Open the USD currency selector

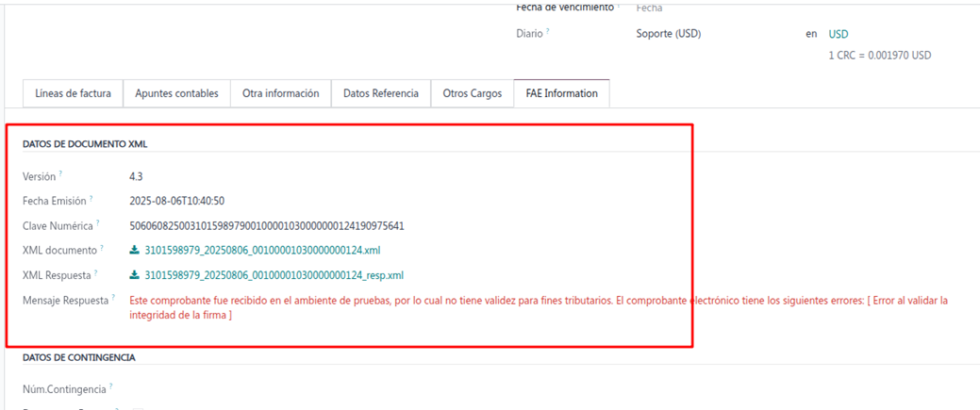839,34
